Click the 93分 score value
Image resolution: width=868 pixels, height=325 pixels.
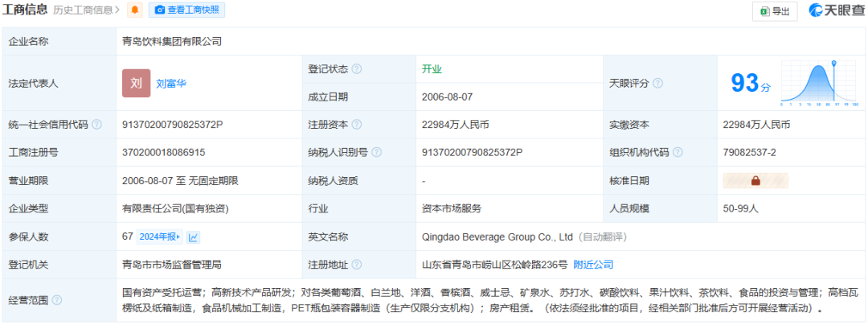pos(750,84)
